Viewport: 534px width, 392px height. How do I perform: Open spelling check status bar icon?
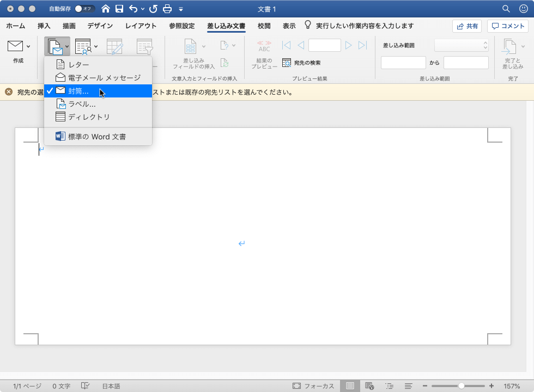85,386
